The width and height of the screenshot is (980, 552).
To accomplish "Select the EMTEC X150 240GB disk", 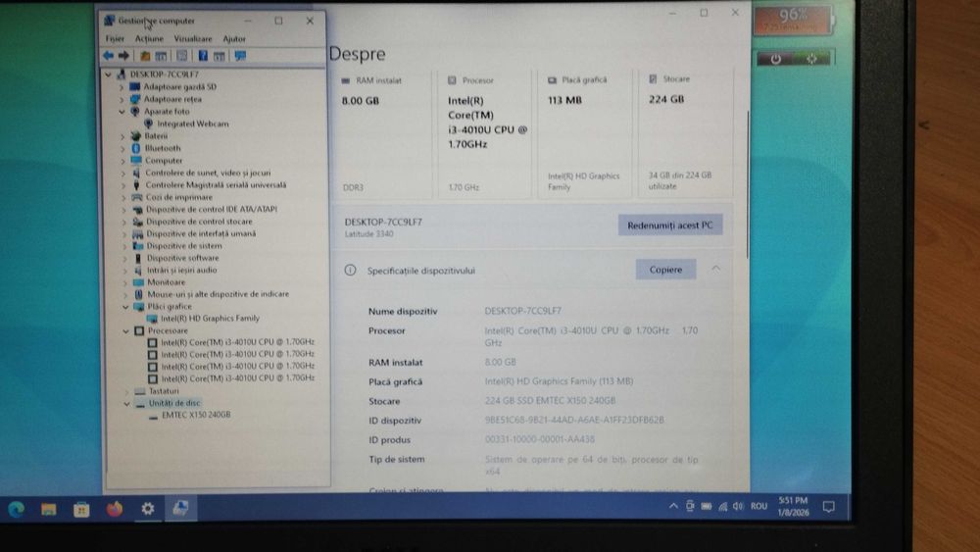I will click(196, 415).
